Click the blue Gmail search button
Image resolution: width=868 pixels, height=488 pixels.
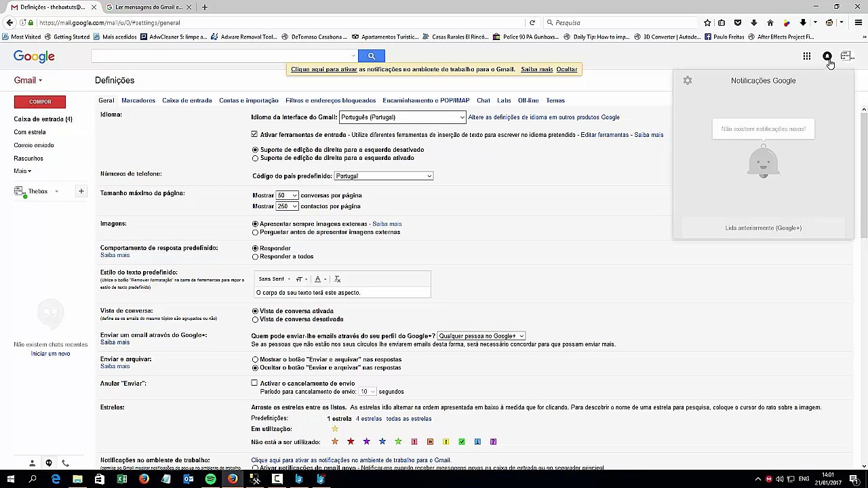click(371, 56)
